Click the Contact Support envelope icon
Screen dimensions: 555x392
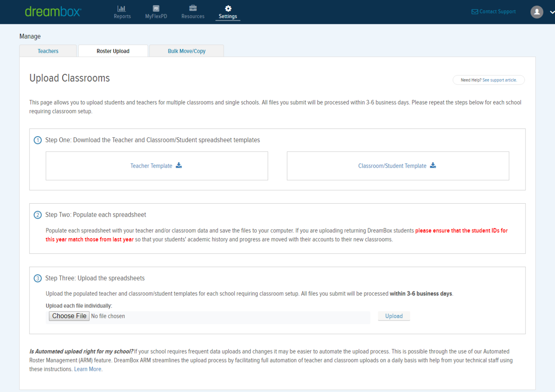(x=475, y=12)
